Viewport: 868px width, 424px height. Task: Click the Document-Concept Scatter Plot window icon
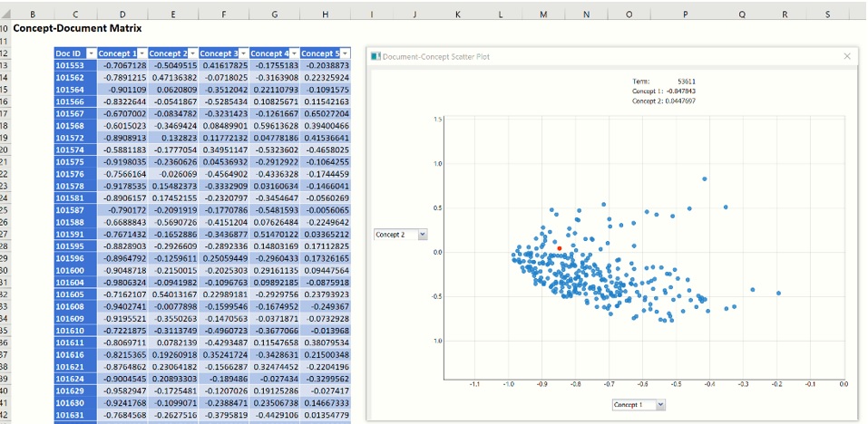(375, 56)
